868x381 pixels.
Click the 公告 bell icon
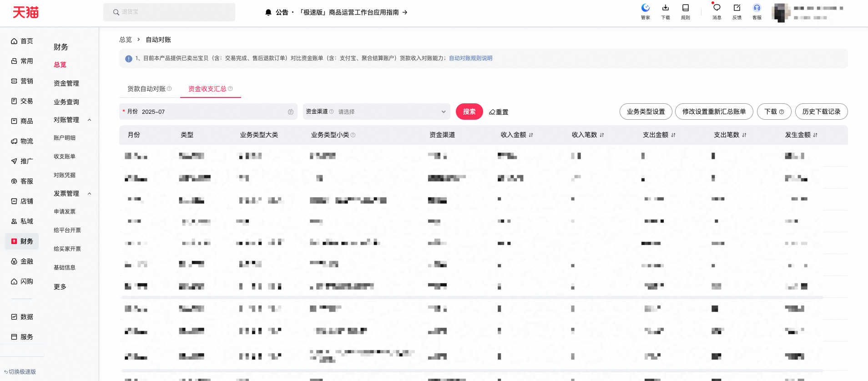(x=268, y=12)
